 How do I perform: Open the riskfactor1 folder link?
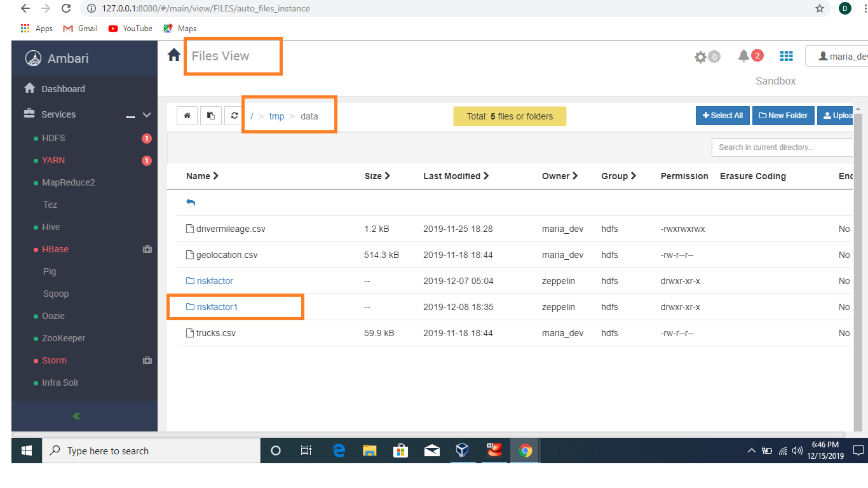click(217, 307)
